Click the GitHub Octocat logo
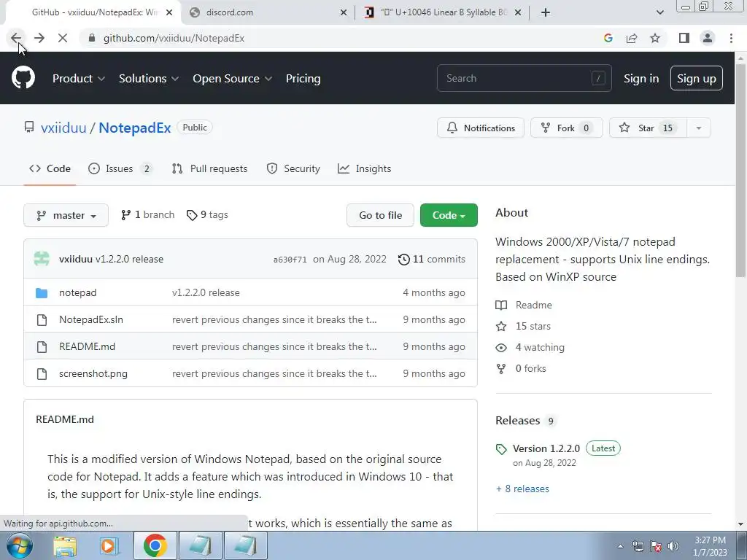747x560 pixels. [x=23, y=78]
